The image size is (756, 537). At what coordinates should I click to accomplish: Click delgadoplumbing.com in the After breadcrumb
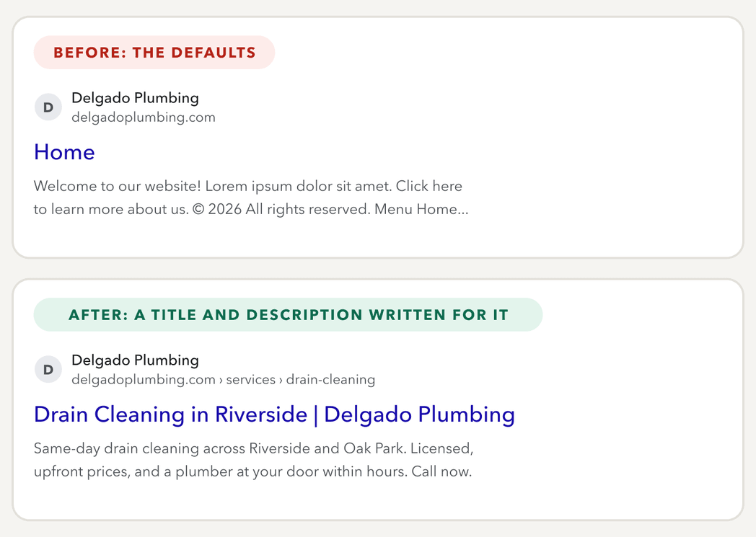[x=144, y=380]
